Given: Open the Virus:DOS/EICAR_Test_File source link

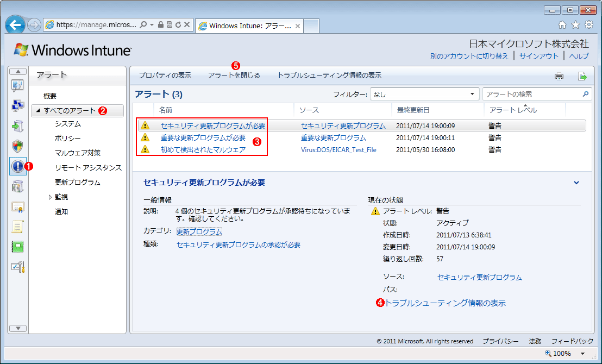Looking at the screenshot, I should pos(338,150).
